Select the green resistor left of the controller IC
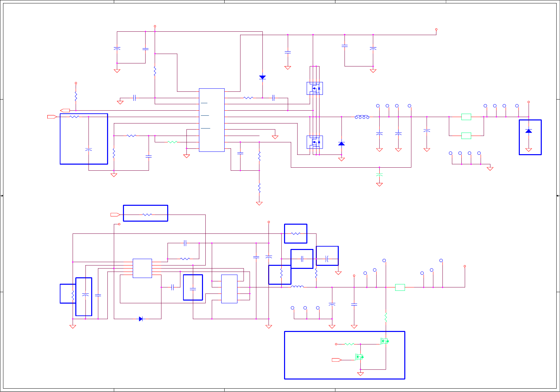 coord(172,142)
